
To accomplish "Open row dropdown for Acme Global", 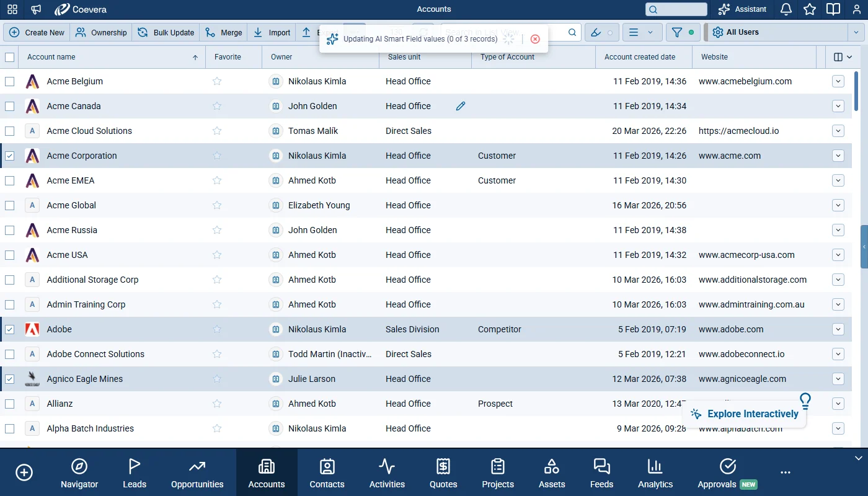I will pos(838,205).
